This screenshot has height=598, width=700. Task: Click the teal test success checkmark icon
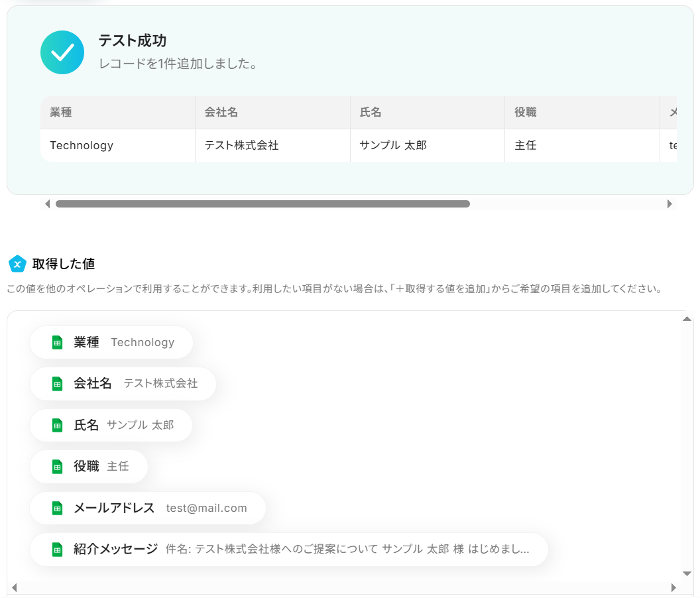coord(62,52)
